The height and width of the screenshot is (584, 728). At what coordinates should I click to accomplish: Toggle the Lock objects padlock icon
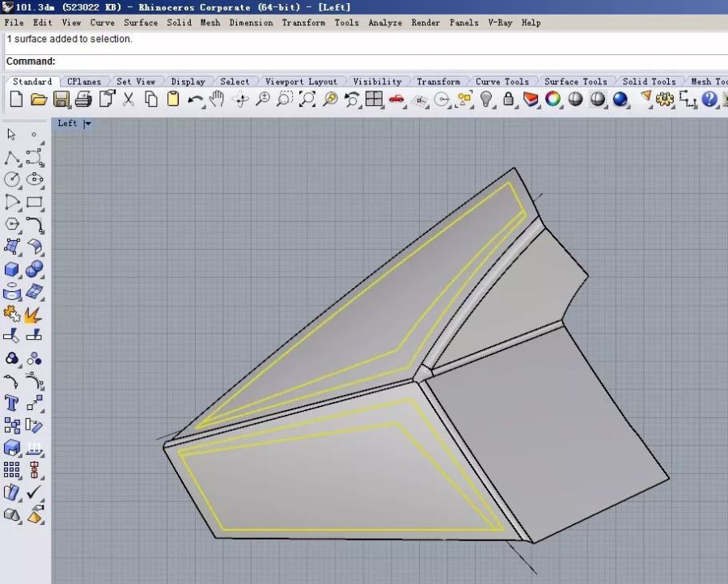point(508,99)
